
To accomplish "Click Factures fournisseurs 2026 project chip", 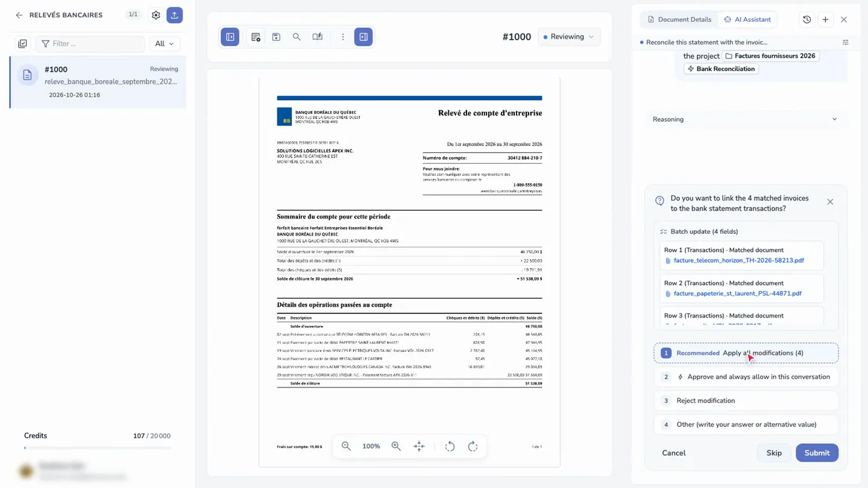I will (x=770, y=56).
